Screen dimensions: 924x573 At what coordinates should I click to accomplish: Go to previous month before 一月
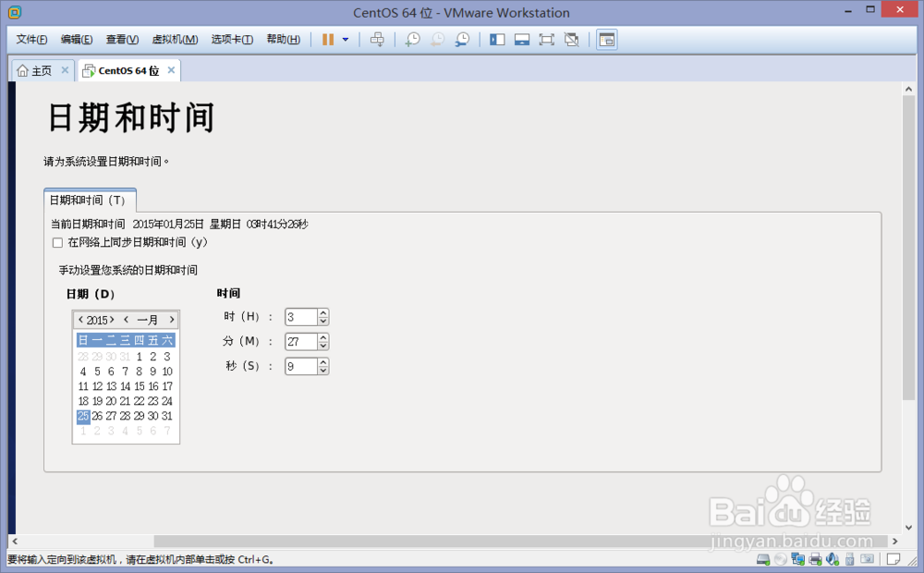click(126, 320)
